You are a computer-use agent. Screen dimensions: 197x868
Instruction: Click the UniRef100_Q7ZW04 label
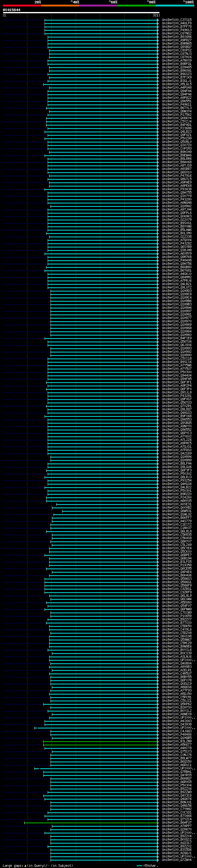(x=177, y=860)
